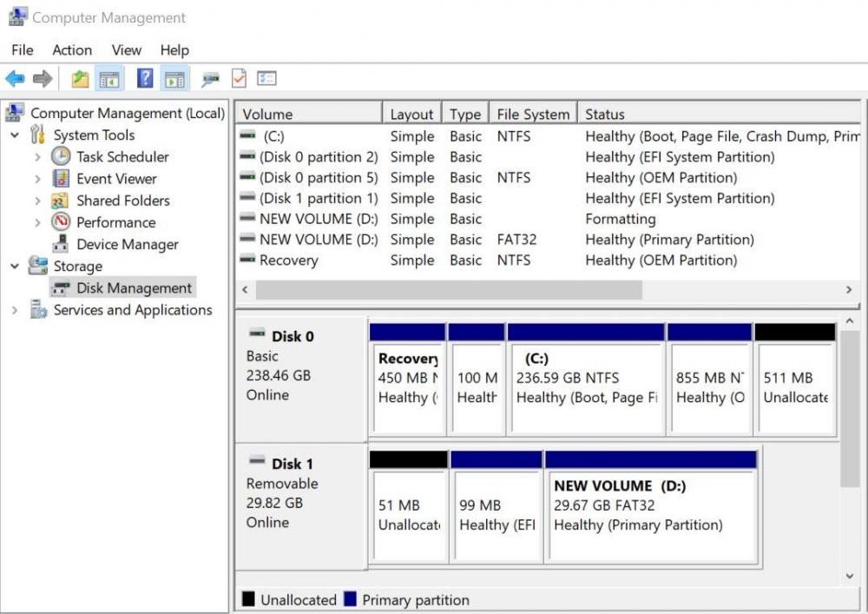Image resolution: width=868 pixels, height=614 pixels.
Task: Expand the Services and Applications node
Action: point(15,310)
